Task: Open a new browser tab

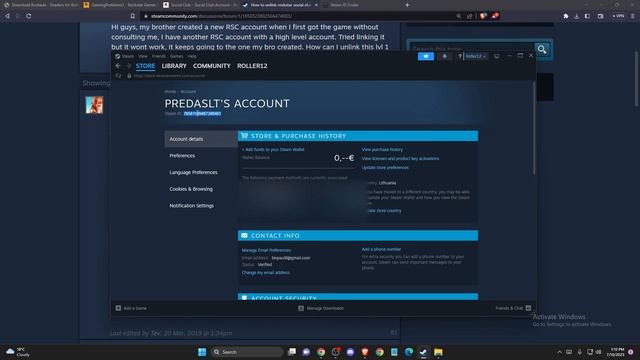Action: (407, 5)
